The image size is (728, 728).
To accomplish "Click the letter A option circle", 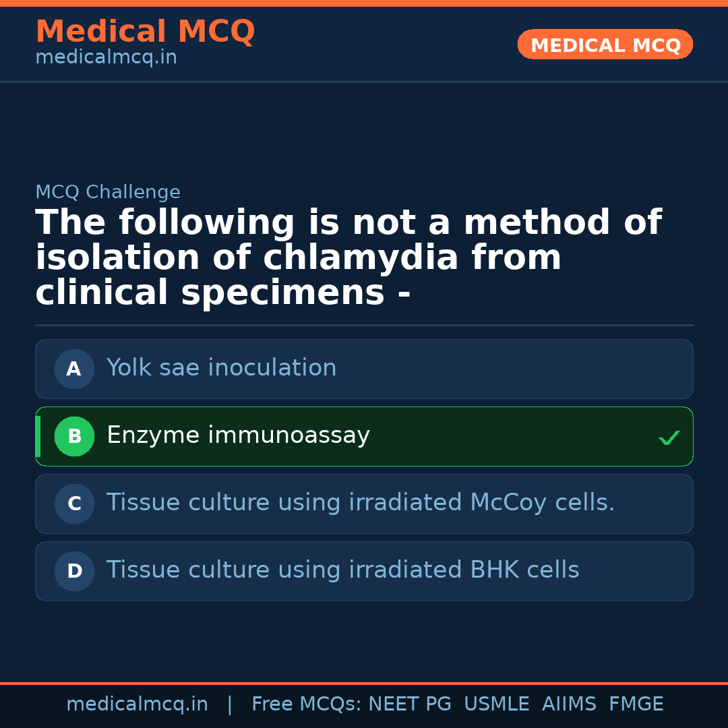I will pos(74,369).
